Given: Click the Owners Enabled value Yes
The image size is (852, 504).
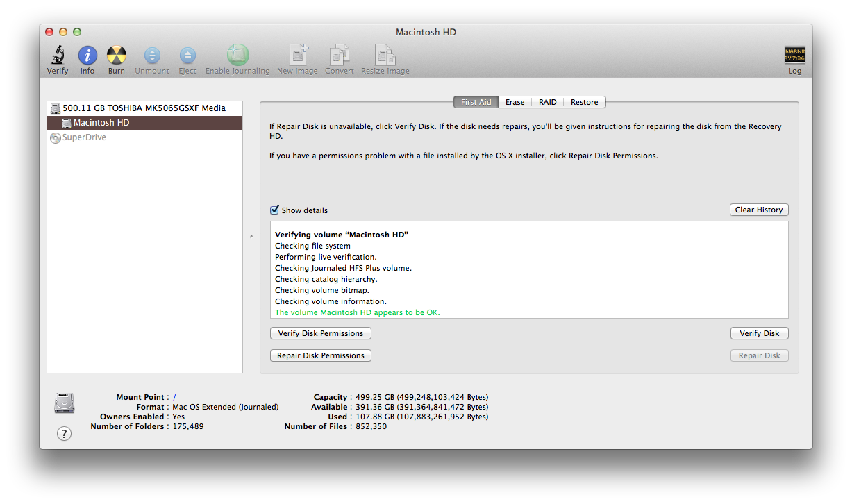Looking at the screenshot, I should (178, 417).
